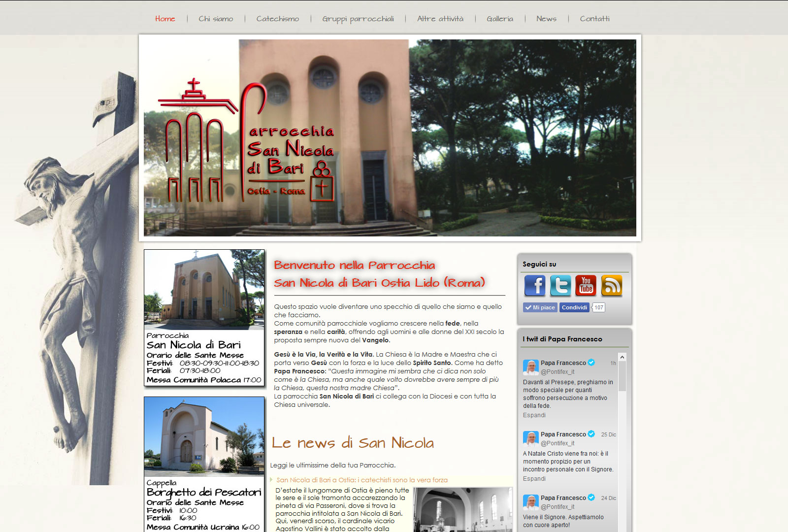The width and height of the screenshot is (788, 532).
Task: Click the '1h' tweet timestamp
Action: click(613, 363)
